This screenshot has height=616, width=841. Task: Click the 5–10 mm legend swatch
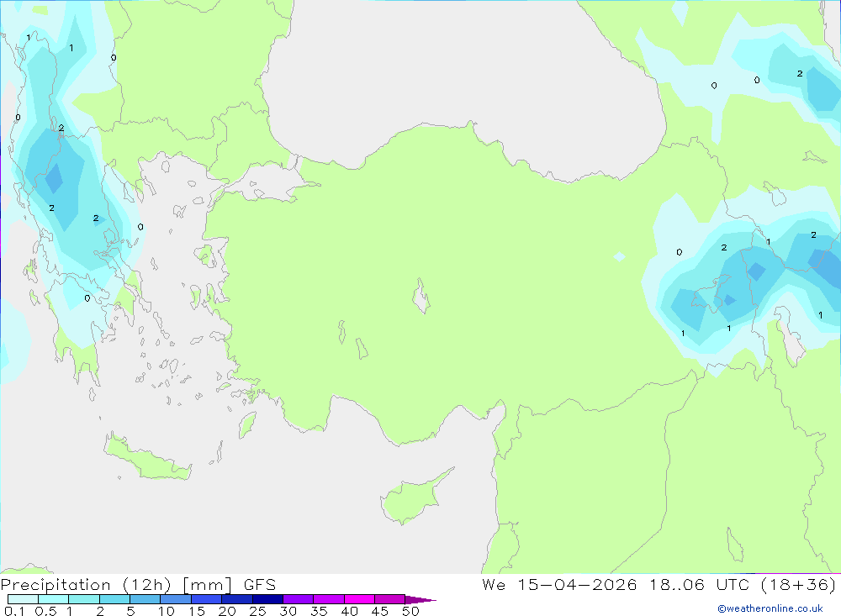[x=145, y=599]
